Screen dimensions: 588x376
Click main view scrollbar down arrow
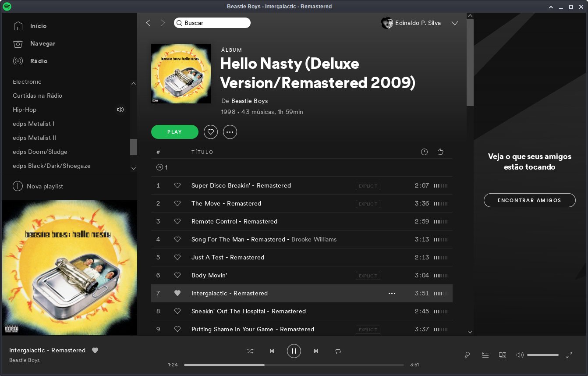coord(470,332)
